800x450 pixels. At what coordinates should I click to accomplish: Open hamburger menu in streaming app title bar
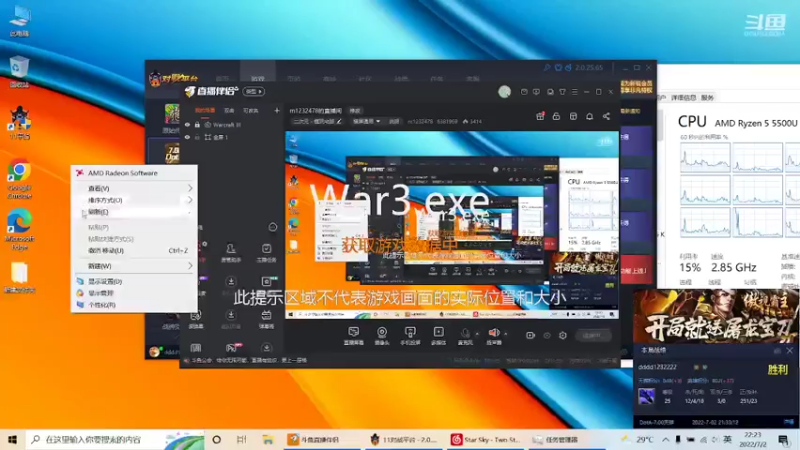pyautogui.click(x=574, y=92)
